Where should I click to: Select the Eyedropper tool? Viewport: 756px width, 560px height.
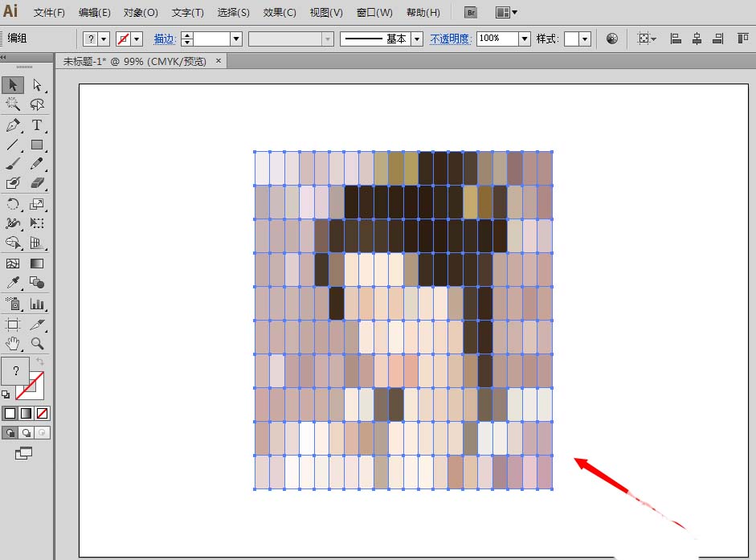(13, 283)
